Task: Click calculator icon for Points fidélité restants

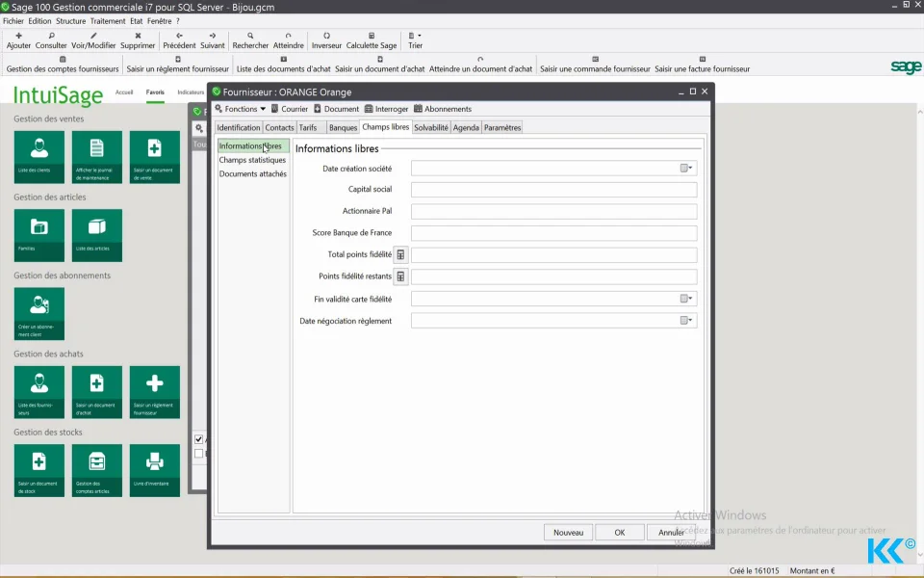Action: [x=400, y=276]
